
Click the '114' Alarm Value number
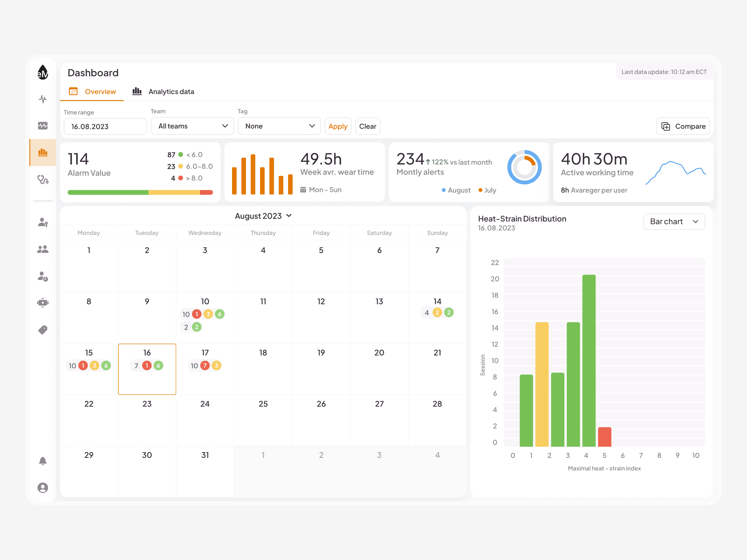point(78,159)
